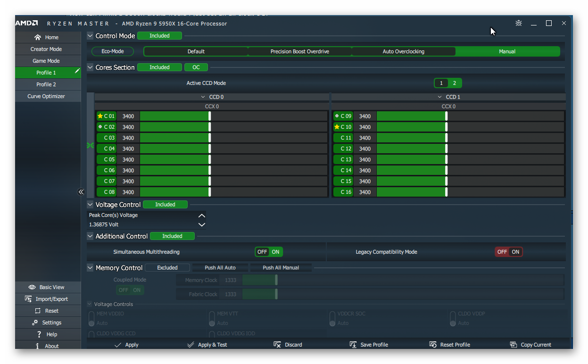Collapse the Additional Control section
This screenshot has height=364, width=588.
click(90, 236)
